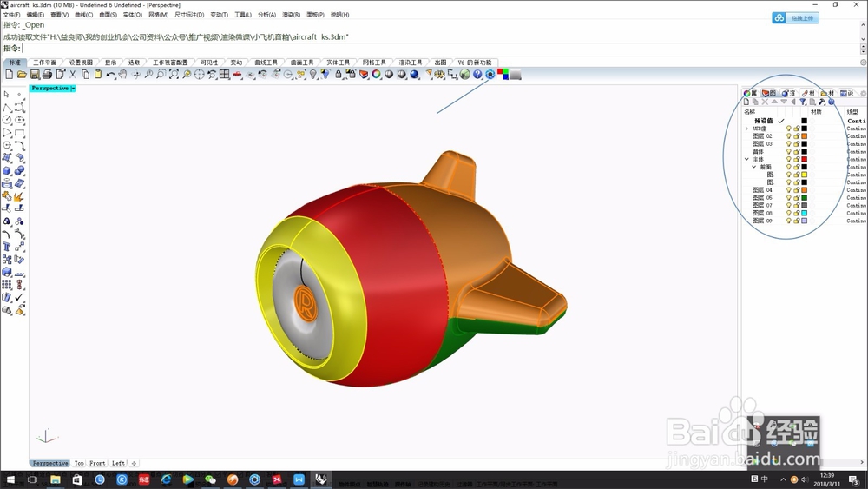Switch to the 渲染工具 toolbar tab
The image size is (868, 489).
pyautogui.click(x=411, y=63)
